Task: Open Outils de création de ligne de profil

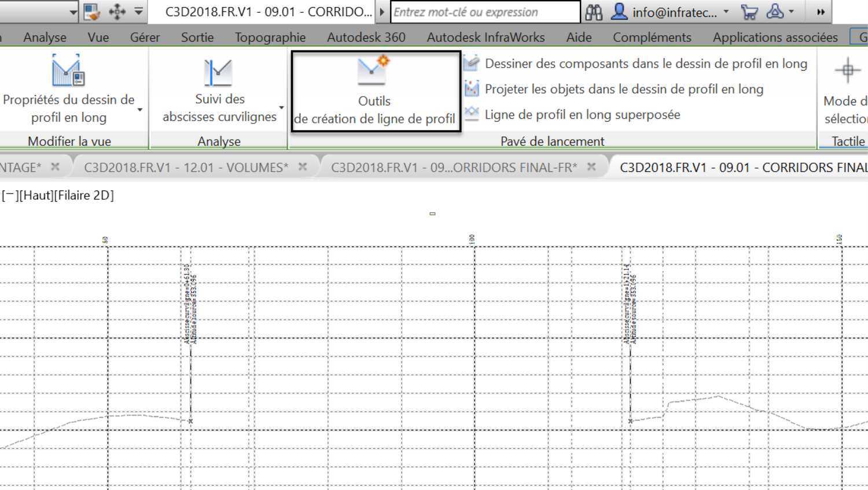Action: (x=375, y=92)
